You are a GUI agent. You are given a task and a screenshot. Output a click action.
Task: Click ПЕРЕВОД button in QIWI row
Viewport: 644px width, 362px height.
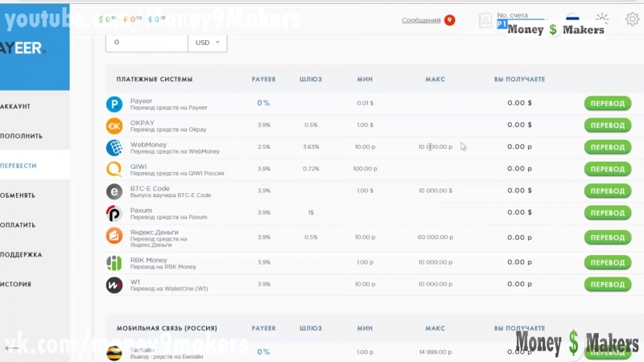(x=608, y=169)
